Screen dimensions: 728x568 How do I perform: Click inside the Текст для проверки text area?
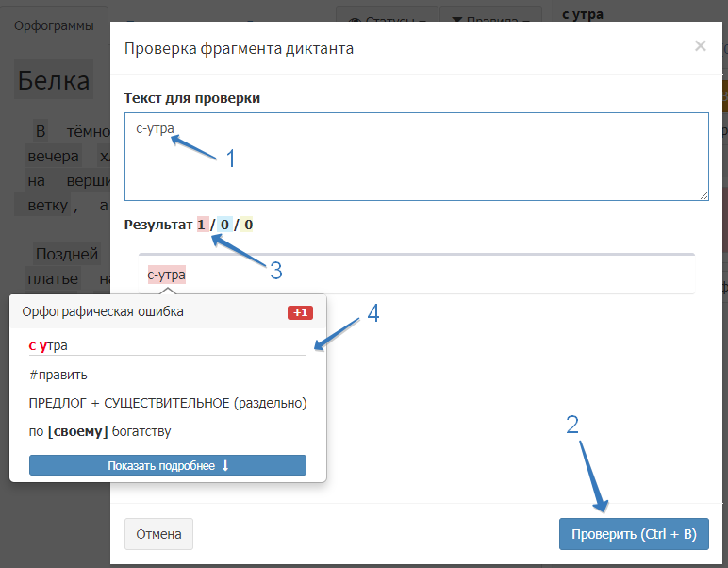415,156
